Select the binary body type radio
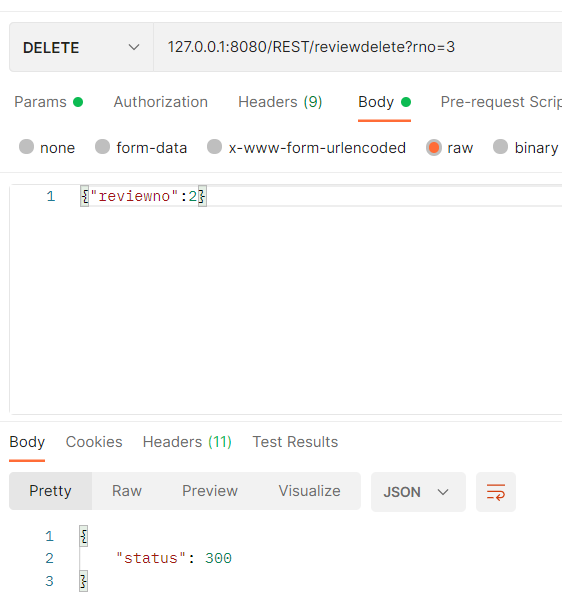This screenshot has width=562, height=609. 500,147
